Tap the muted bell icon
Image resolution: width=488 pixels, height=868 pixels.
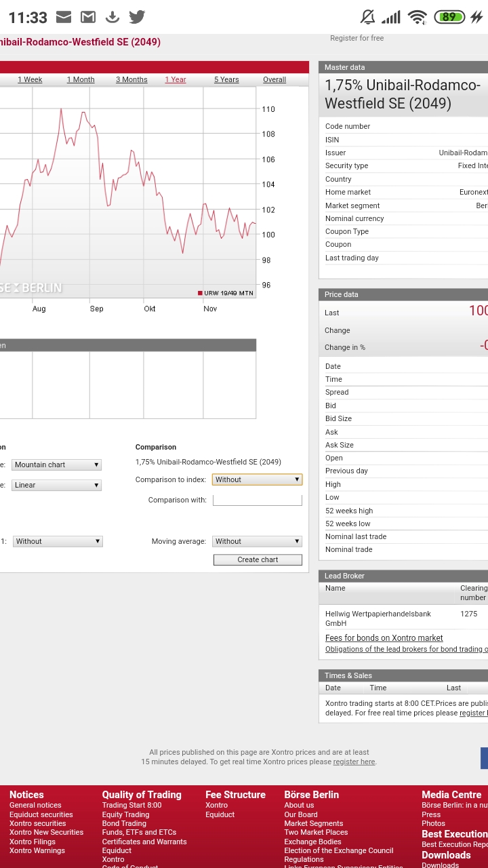click(x=367, y=17)
